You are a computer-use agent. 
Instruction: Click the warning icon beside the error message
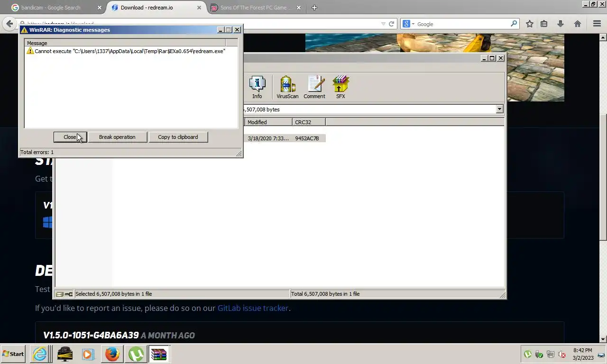(x=30, y=51)
